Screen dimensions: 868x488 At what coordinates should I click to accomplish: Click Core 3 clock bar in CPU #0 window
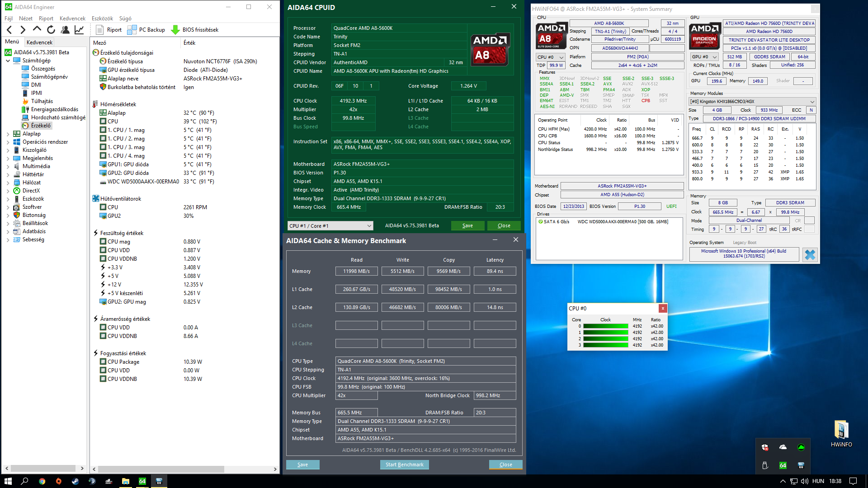(x=606, y=345)
